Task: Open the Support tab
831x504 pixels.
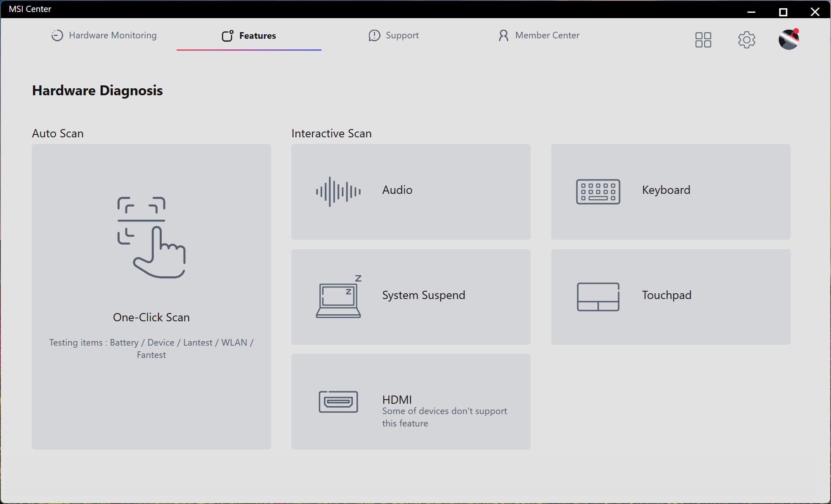Action: (394, 35)
